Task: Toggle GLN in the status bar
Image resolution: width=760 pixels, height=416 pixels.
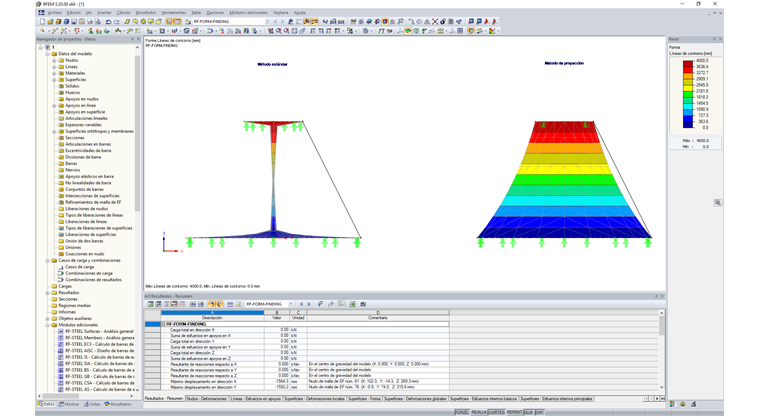Action: pyautogui.click(x=528, y=412)
